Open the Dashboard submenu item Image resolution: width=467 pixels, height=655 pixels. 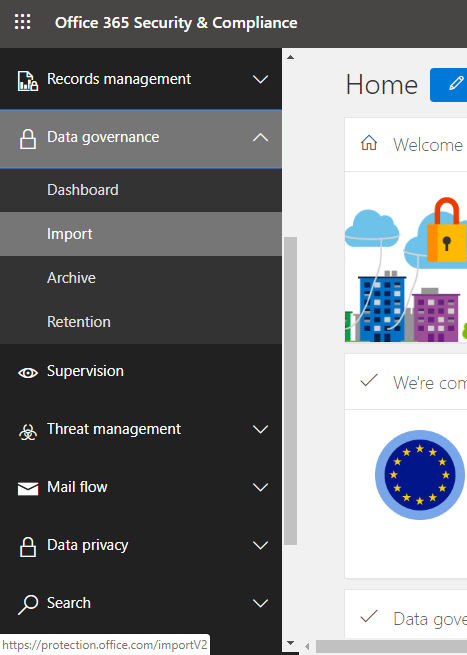tap(141, 190)
